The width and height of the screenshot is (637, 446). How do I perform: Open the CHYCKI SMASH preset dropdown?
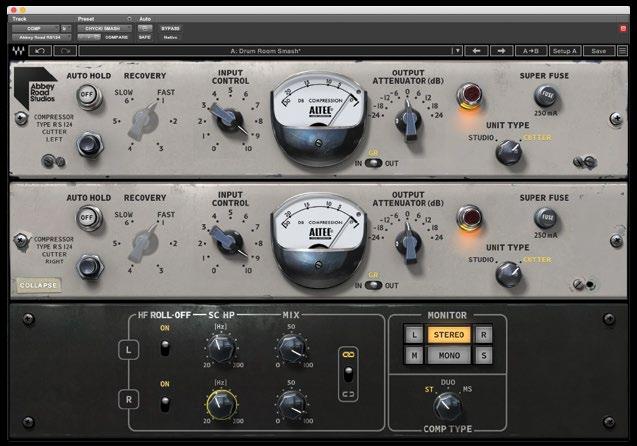tap(104, 28)
